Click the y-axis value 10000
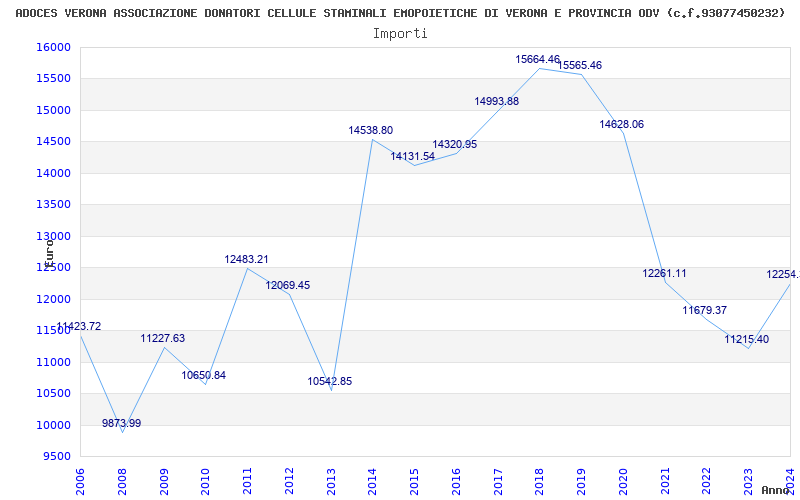 coord(53,426)
